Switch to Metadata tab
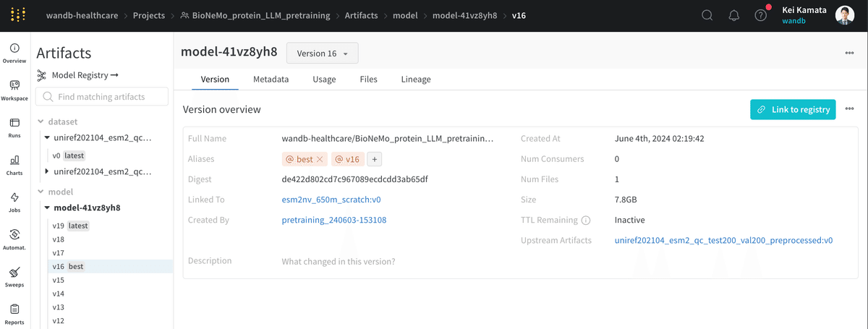This screenshot has height=329, width=868. tap(271, 80)
